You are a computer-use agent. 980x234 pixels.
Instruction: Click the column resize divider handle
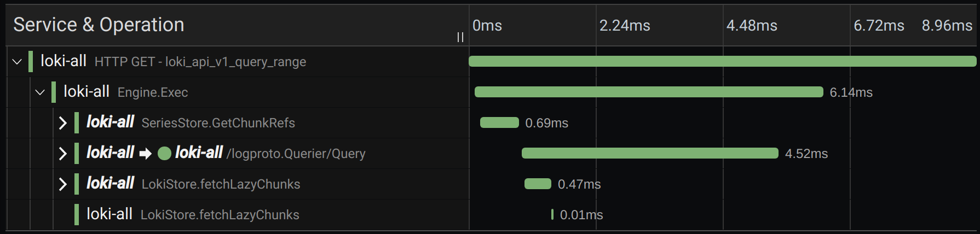pos(460,37)
